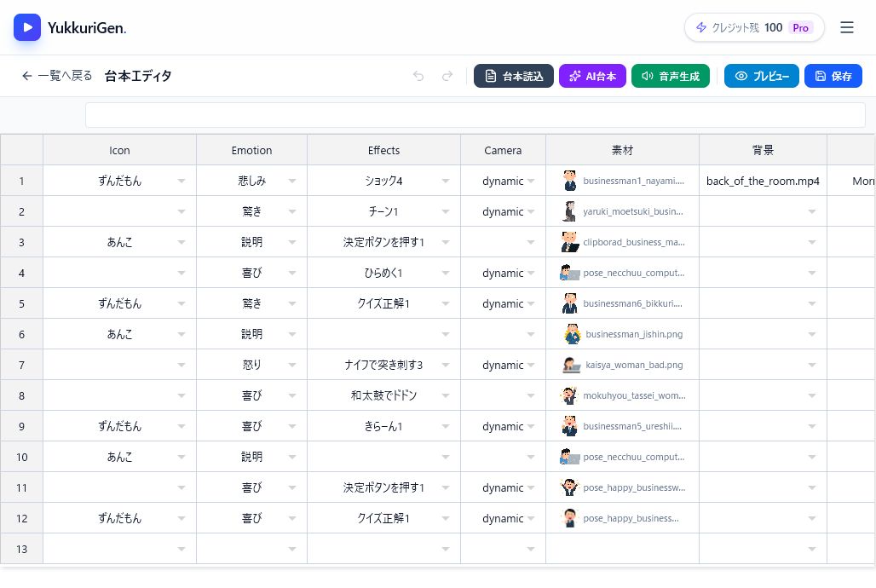Open Emotion dropdown showing 悲しみ
Image resolution: width=876 pixels, height=588 pixels.
coord(291,182)
